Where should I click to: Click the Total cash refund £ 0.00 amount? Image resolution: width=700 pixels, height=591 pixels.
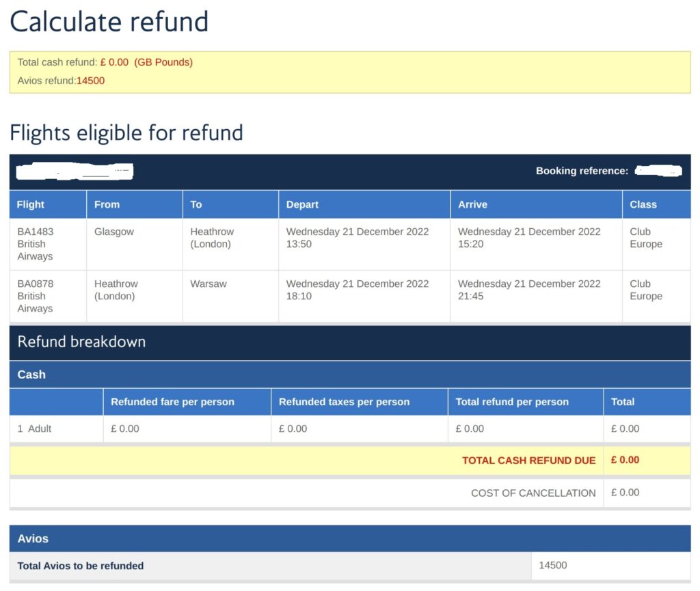click(x=114, y=62)
